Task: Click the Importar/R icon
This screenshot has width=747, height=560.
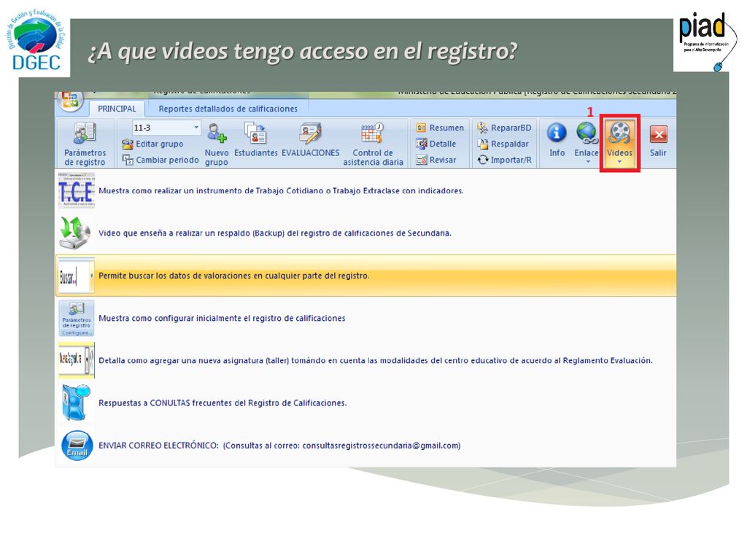Action: click(x=483, y=160)
